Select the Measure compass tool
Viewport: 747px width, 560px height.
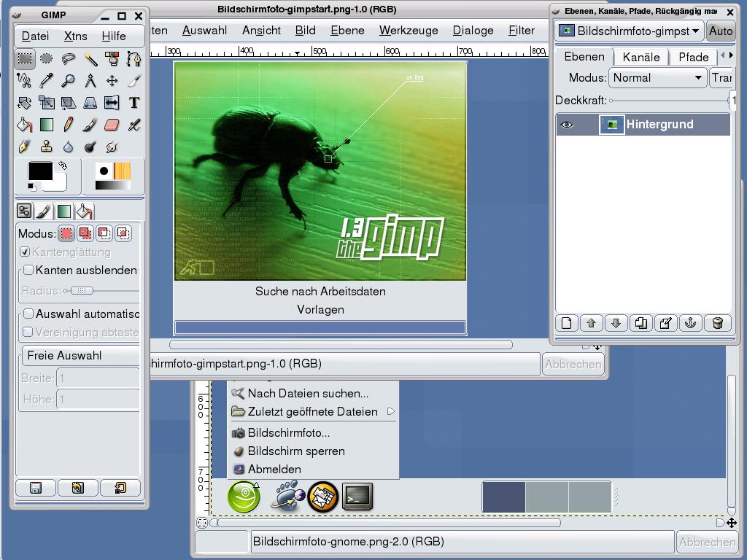point(90,81)
